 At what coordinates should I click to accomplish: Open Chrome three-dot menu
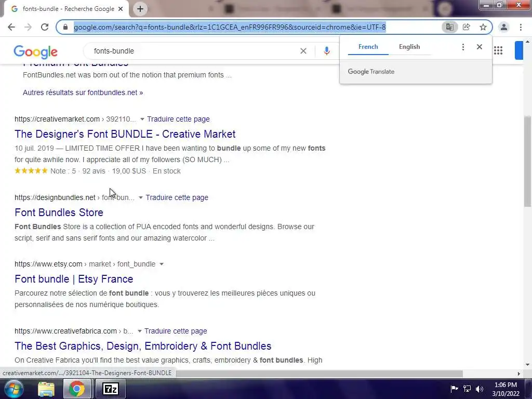point(521,27)
